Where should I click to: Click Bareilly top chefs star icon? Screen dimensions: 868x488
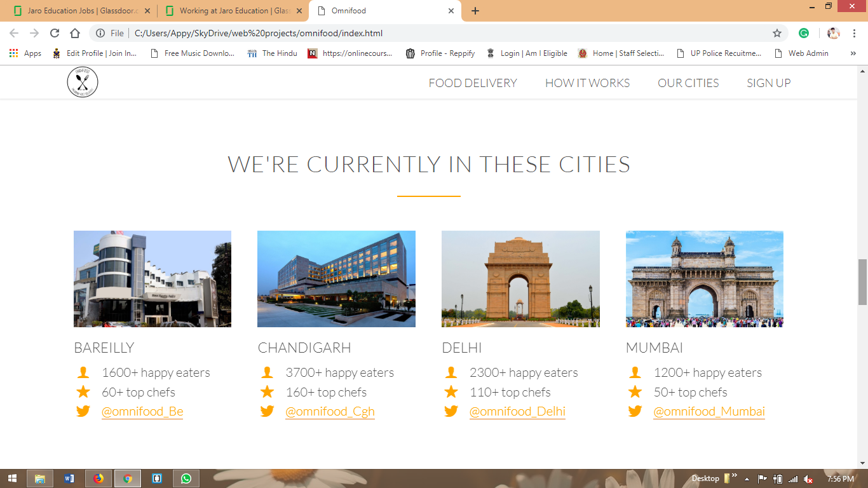click(83, 391)
